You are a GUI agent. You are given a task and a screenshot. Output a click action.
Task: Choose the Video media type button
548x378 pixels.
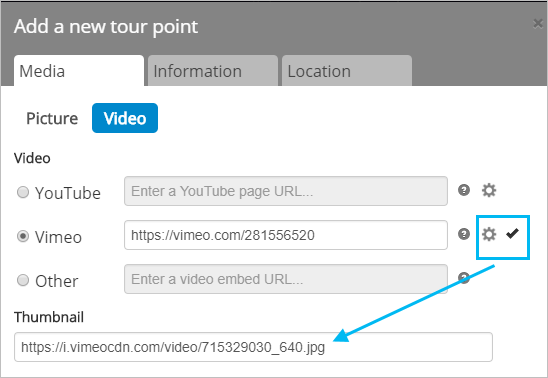125,118
